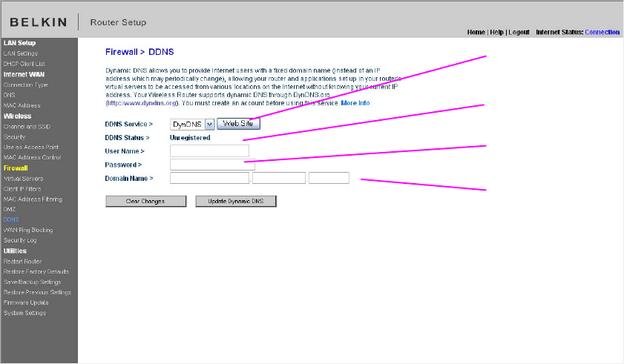The height and width of the screenshot is (364, 624).
Task: Open the DMZ sidebar item
Action: (10, 209)
